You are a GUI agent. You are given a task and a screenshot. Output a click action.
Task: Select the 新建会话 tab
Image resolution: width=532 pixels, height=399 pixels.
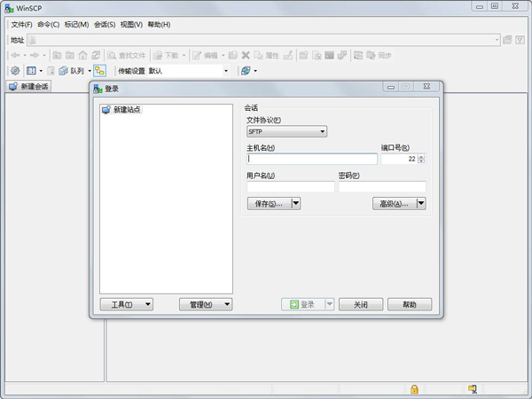pos(29,86)
